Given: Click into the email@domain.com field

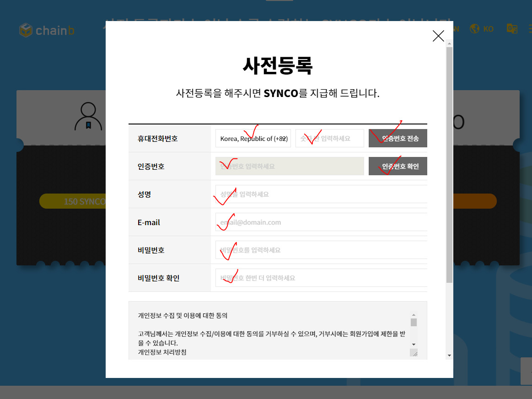Looking at the screenshot, I should pyautogui.click(x=321, y=222).
